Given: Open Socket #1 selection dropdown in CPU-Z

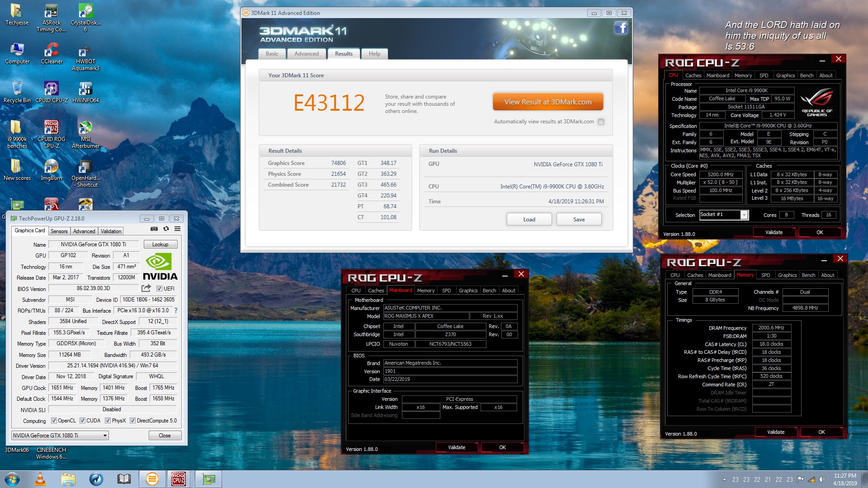Looking at the screenshot, I should point(724,215).
